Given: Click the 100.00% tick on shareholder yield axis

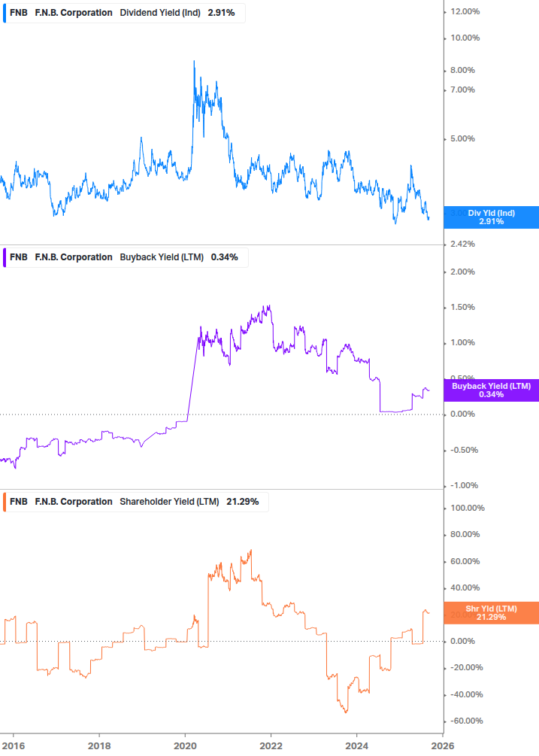Looking at the screenshot, I should click(x=467, y=509).
